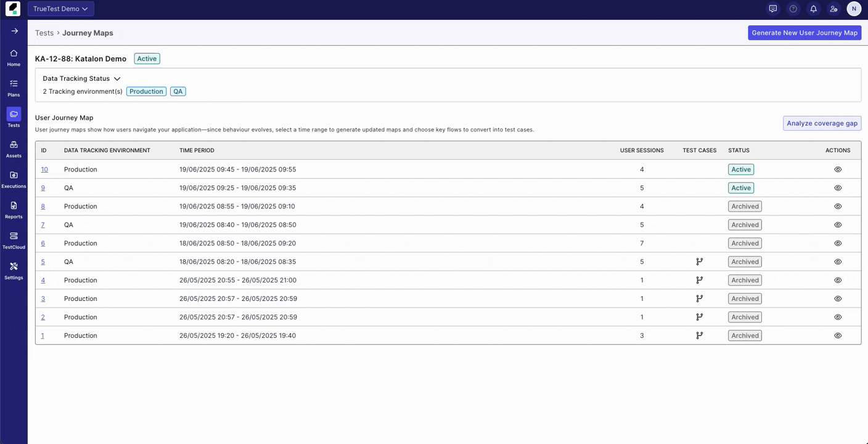Click Active status badge in row 9
Viewport: 868px width, 444px height.
[x=741, y=187]
